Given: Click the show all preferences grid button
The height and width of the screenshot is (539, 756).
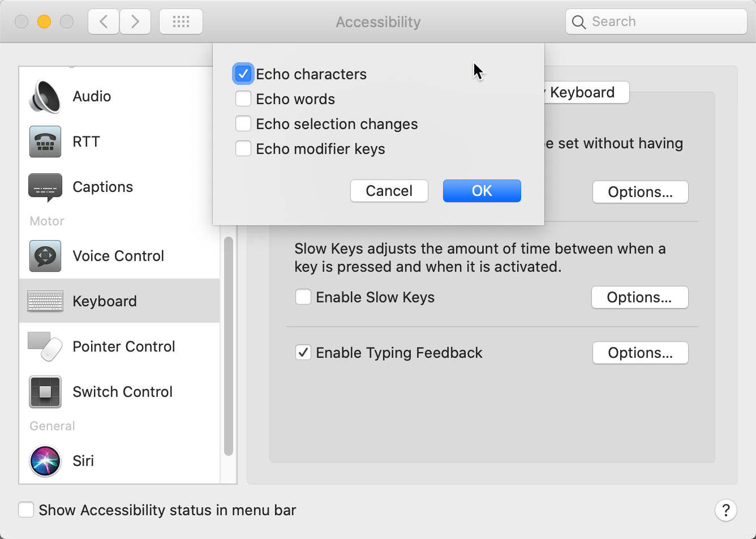Looking at the screenshot, I should point(181,22).
